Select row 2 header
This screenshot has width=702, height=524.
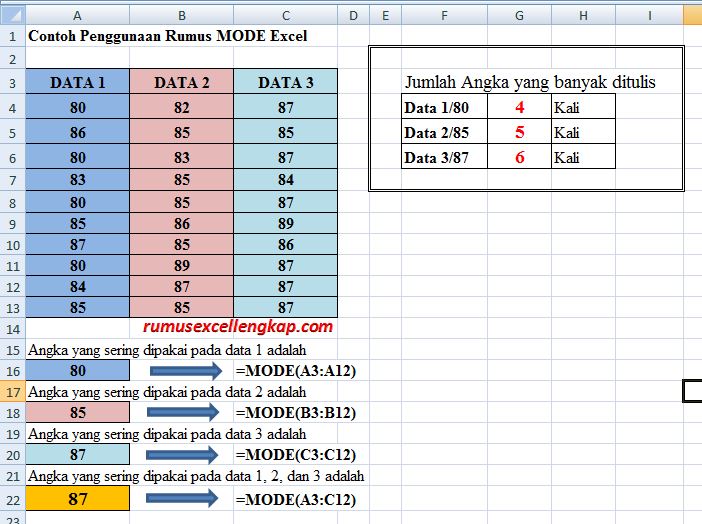[x=13, y=58]
